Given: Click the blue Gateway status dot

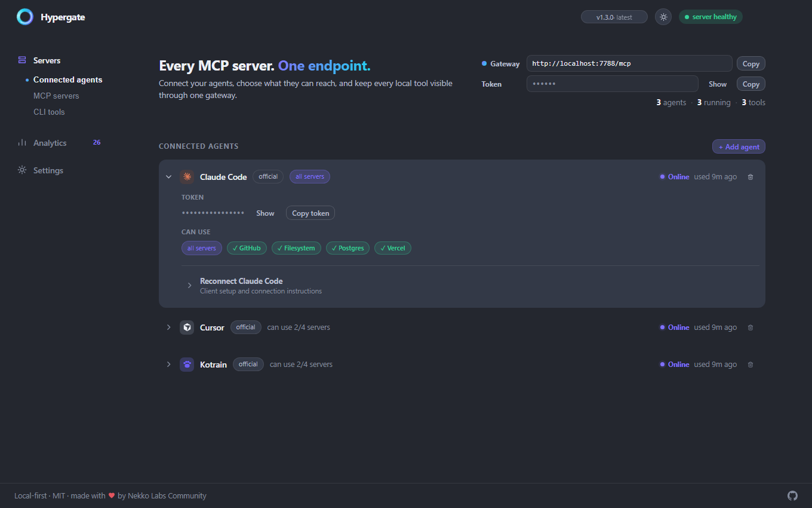Looking at the screenshot, I should coord(484,63).
